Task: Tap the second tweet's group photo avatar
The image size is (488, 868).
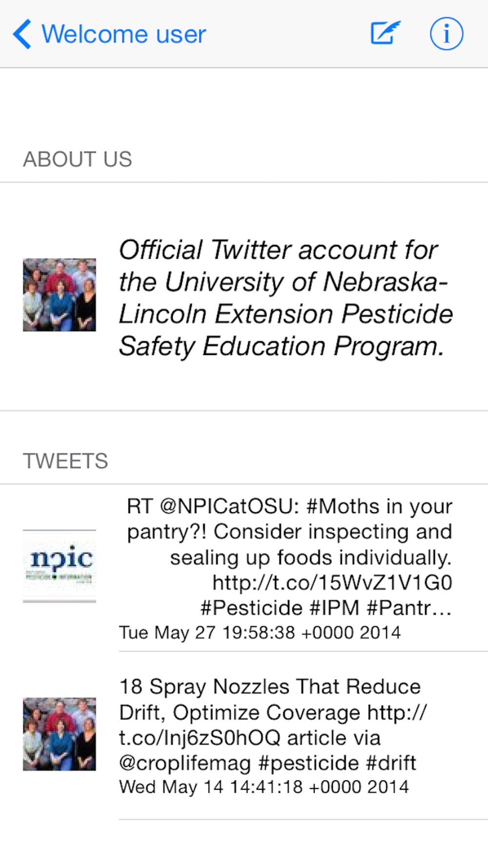Action: click(x=60, y=734)
